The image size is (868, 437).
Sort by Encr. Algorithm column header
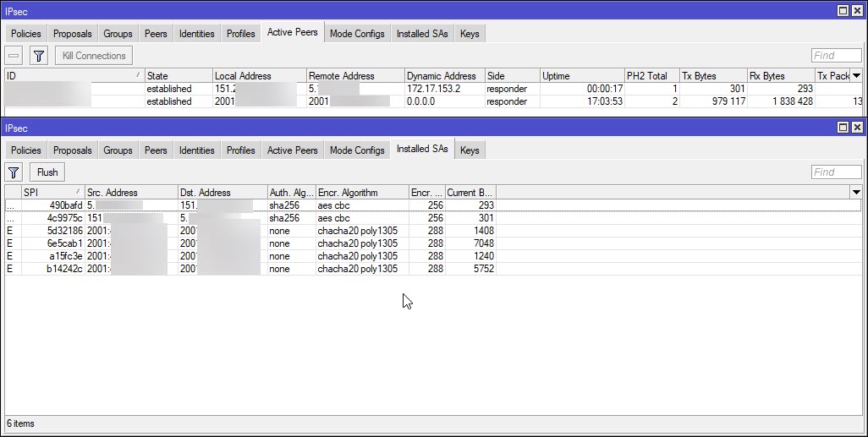pos(362,193)
